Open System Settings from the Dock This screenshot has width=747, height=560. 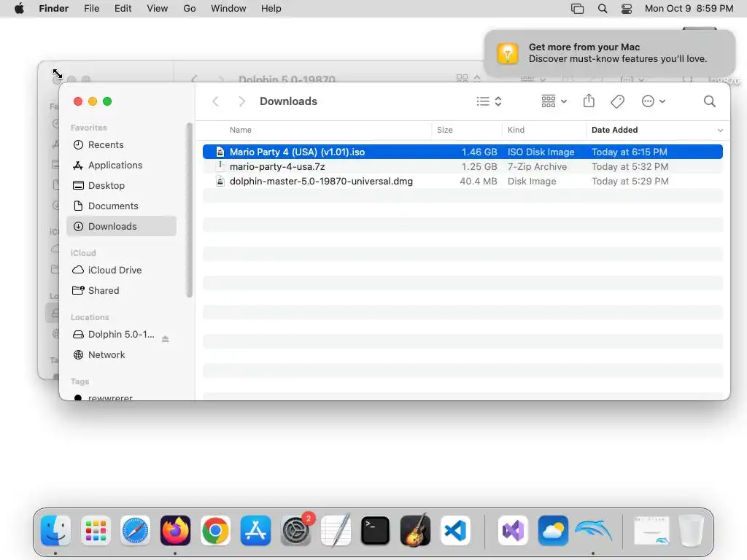tap(296, 530)
